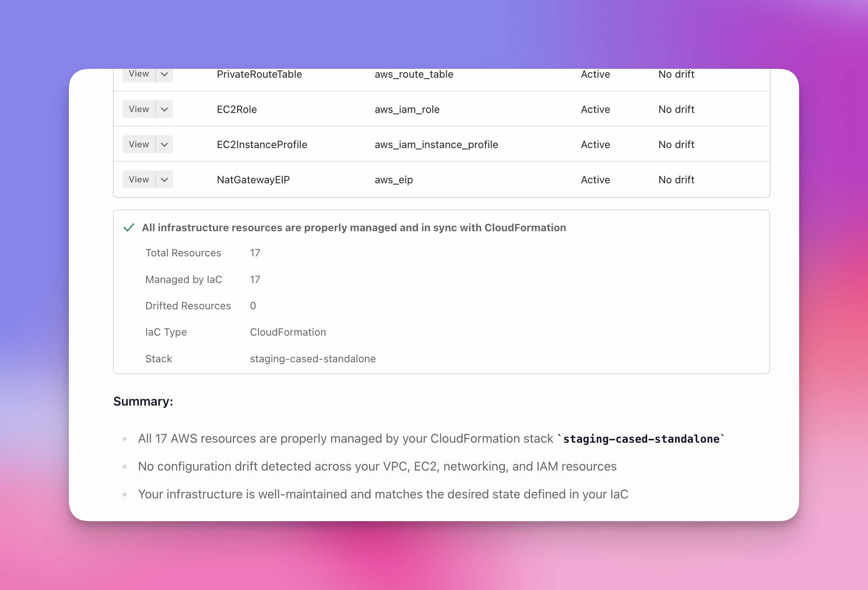Click No drift in EC2Role row
This screenshot has width=868, height=590.
pos(676,109)
